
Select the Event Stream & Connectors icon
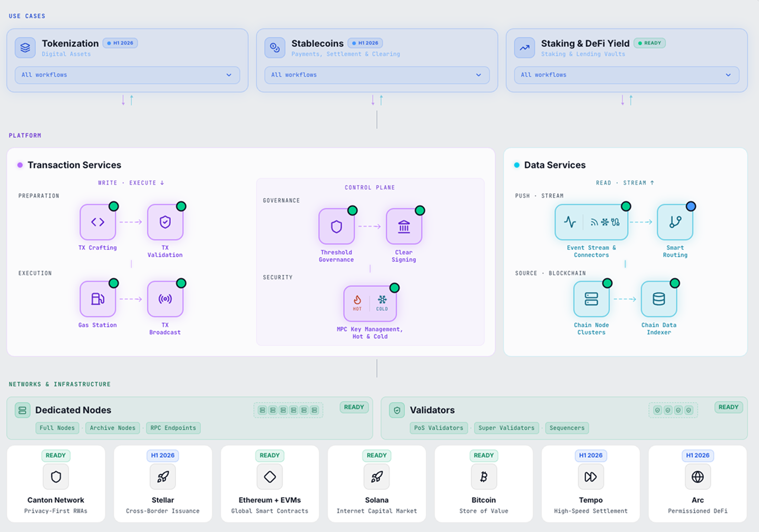[591, 222]
